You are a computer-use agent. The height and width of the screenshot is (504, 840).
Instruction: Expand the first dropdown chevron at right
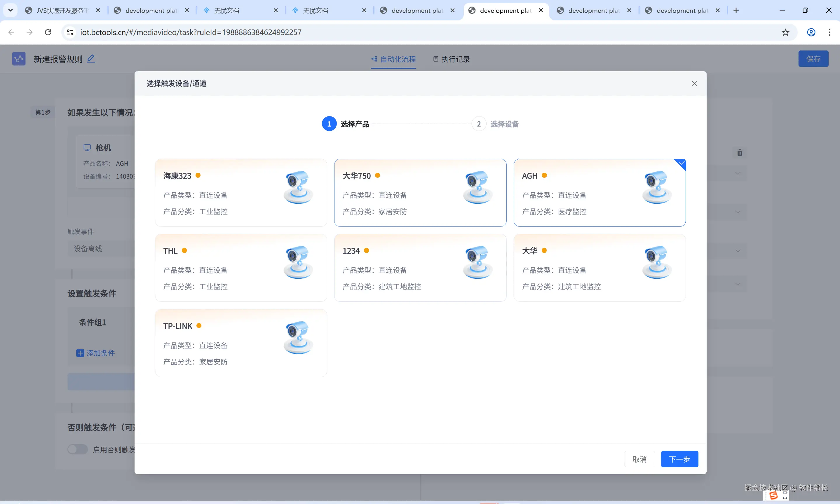[x=738, y=174]
